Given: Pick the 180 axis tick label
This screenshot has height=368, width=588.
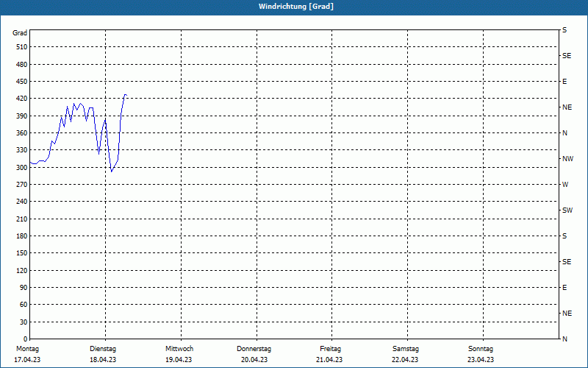Looking at the screenshot, I should (22, 236).
